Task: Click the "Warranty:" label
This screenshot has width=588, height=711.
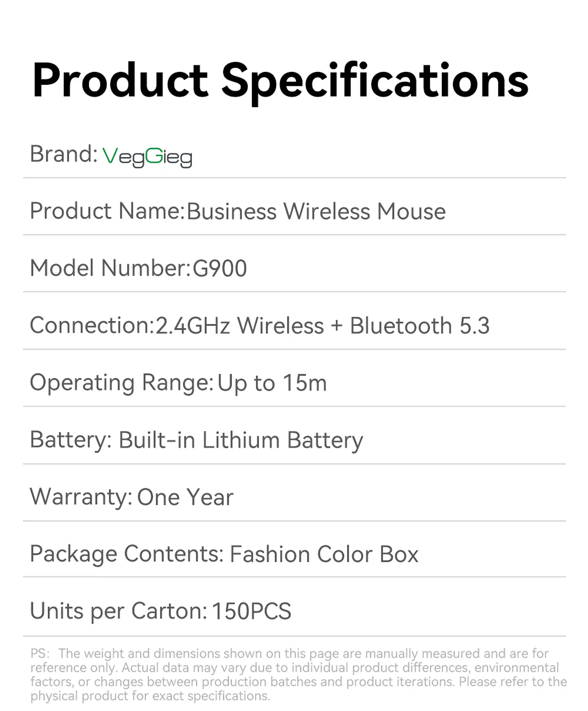Action: [80, 497]
